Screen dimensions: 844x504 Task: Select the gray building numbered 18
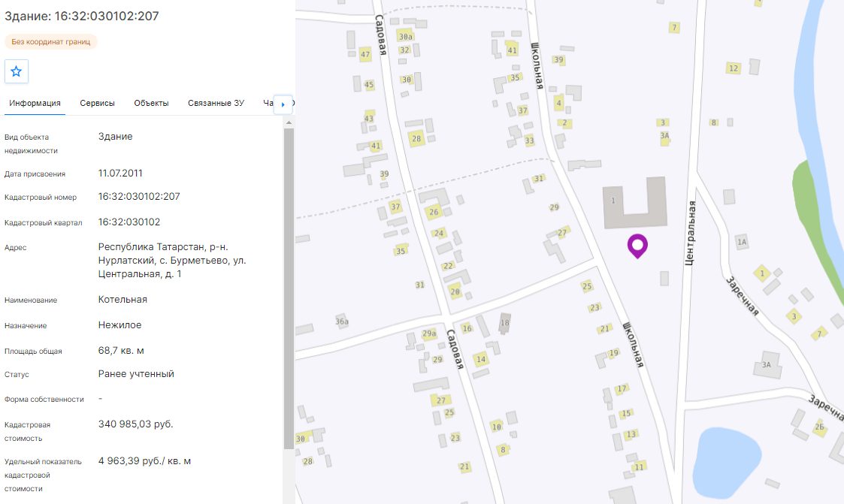(505, 323)
